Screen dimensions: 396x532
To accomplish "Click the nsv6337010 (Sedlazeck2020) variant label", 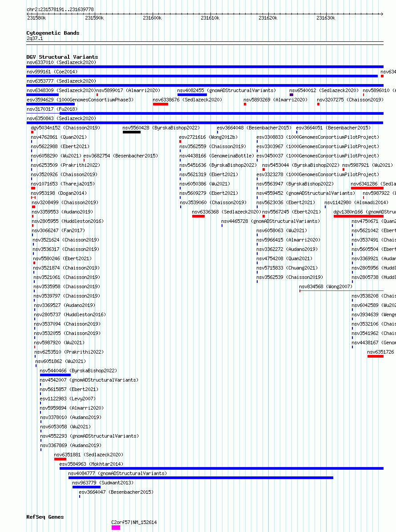I will (x=61, y=62).
